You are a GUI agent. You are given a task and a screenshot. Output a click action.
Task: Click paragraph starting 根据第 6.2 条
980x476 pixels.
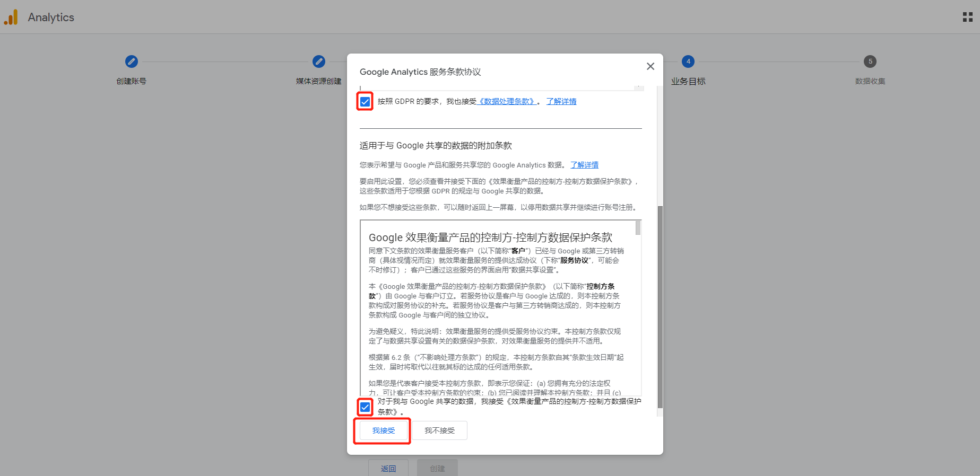point(496,362)
